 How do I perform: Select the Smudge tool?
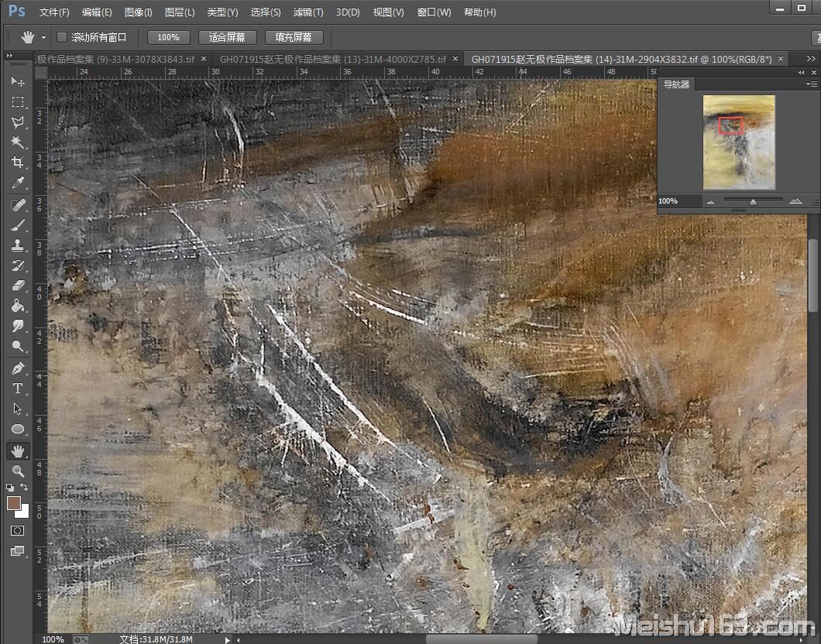pos(18,326)
